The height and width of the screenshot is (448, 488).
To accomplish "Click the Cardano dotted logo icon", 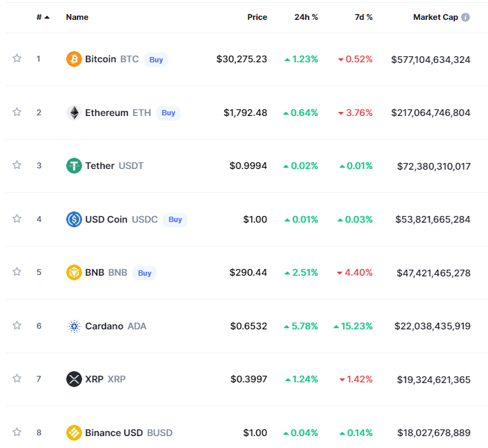I will pos(74,326).
